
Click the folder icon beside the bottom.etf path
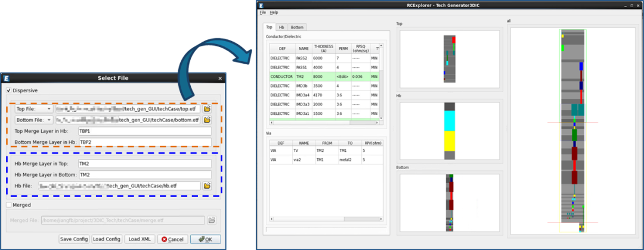[x=208, y=120]
